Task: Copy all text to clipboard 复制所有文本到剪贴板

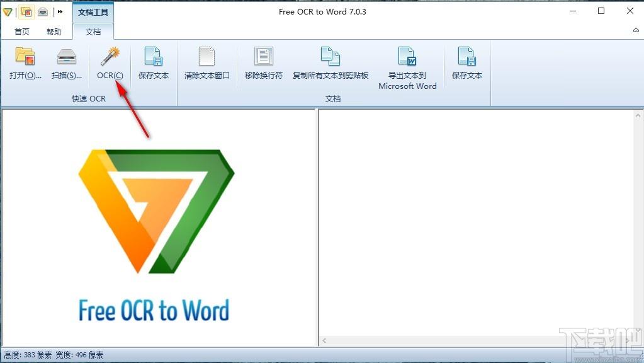Action: 330,64
